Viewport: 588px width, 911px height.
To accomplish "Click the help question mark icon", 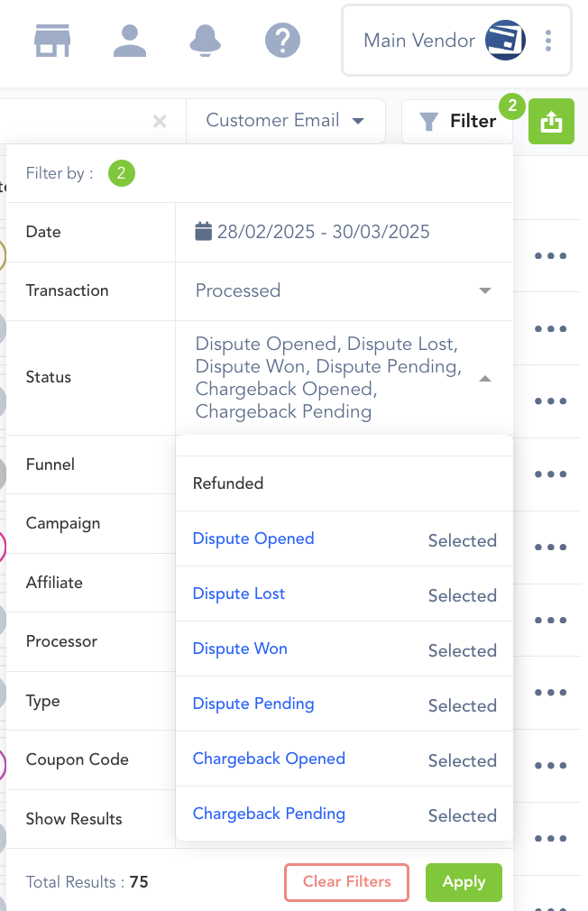I will click(x=282, y=40).
